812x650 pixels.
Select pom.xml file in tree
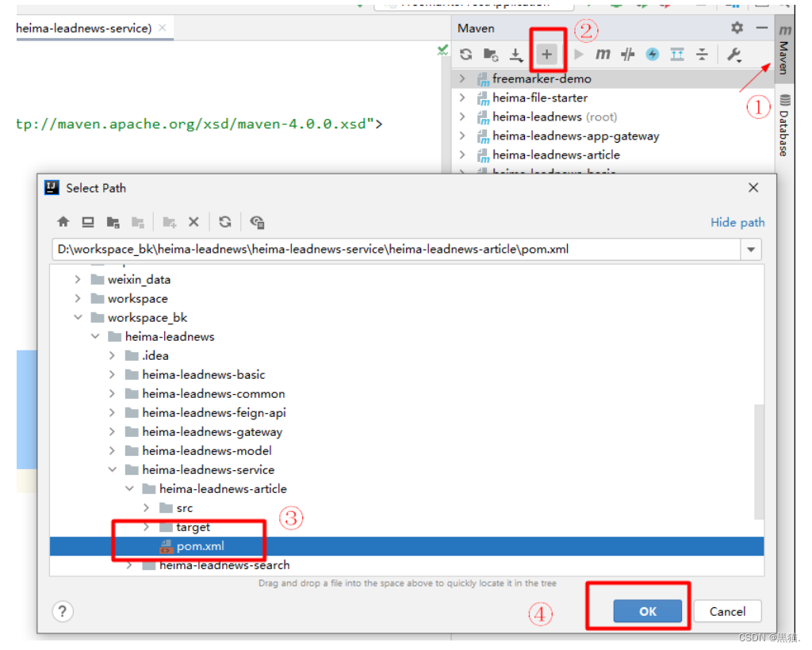click(407, 546)
